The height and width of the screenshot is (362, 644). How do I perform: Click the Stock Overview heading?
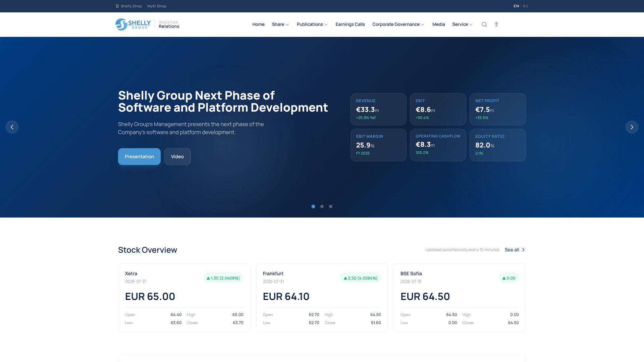coord(148,250)
